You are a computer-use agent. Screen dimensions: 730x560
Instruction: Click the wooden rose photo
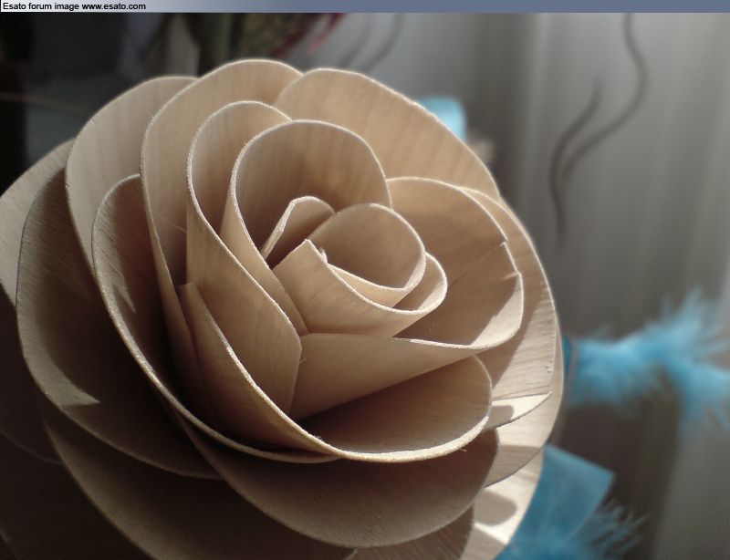click(x=365, y=286)
